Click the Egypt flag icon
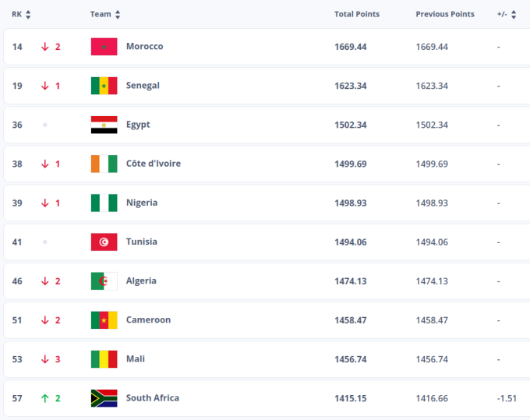 (x=104, y=125)
